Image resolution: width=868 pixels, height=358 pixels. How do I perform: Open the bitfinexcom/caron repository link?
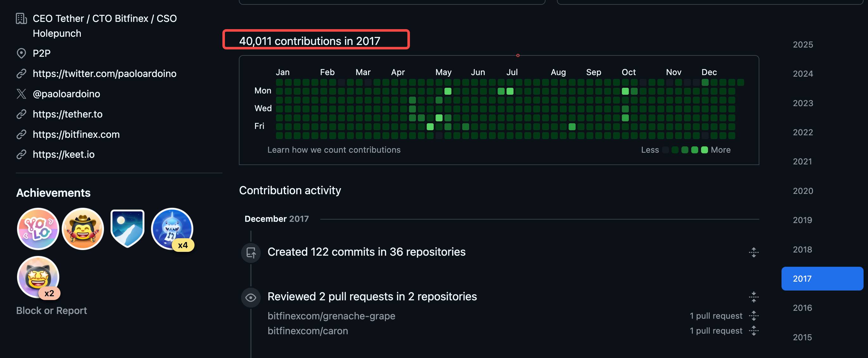coord(308,331)
